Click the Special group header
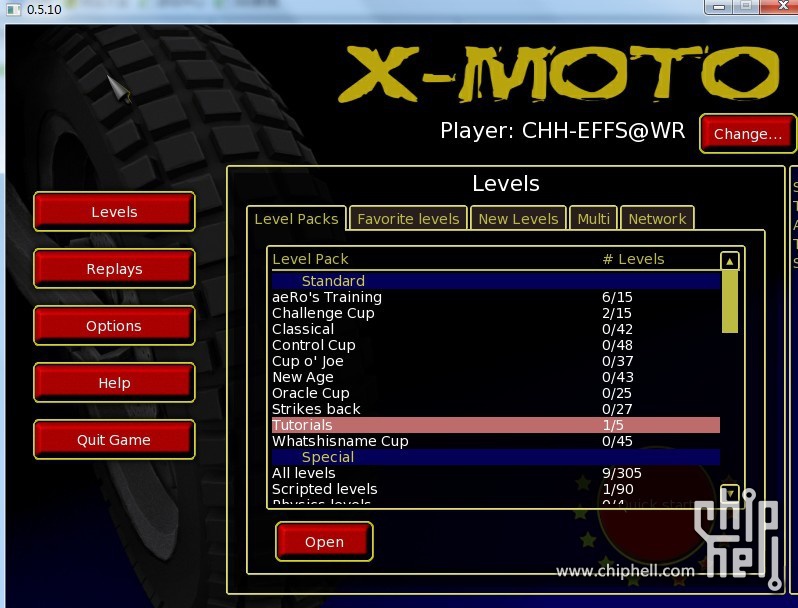Image resolution: width=798 pixels, height=608 pixels. [496, 457]
